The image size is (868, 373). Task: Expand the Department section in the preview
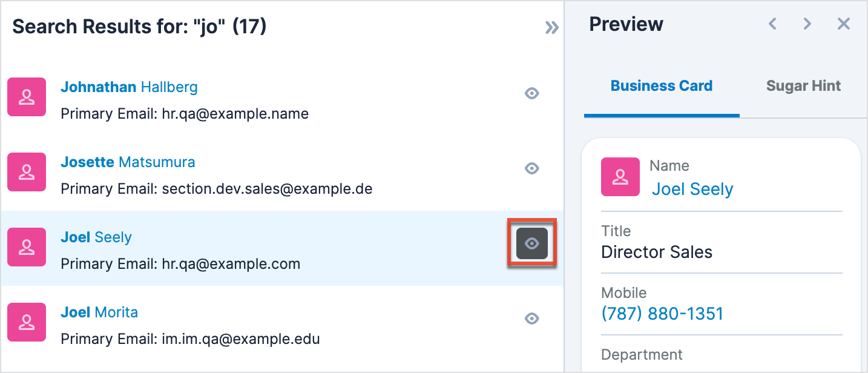[642, 354]
